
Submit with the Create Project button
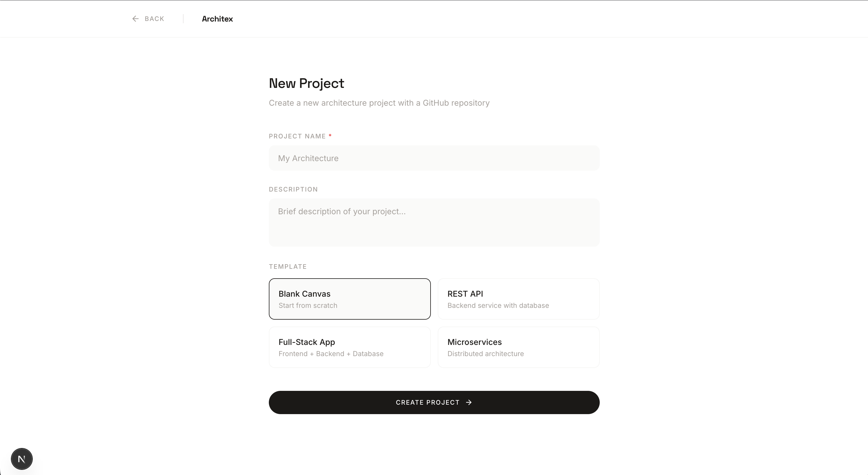434,403
